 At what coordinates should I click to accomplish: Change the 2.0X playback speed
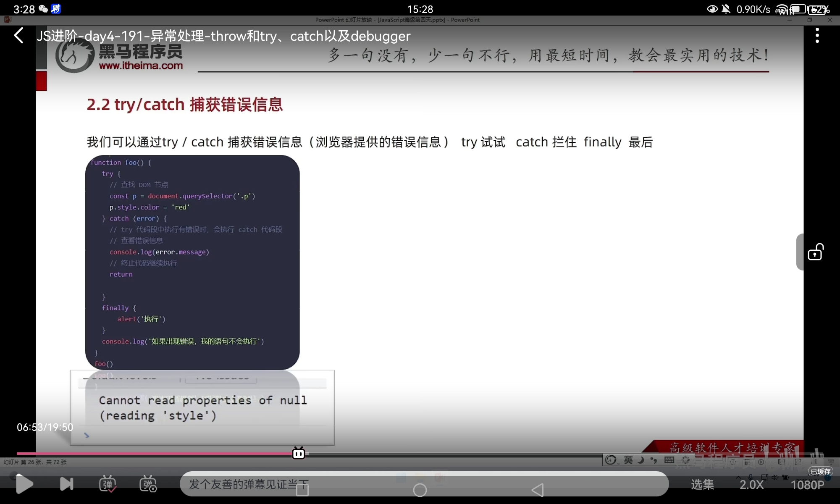point(751,485)
